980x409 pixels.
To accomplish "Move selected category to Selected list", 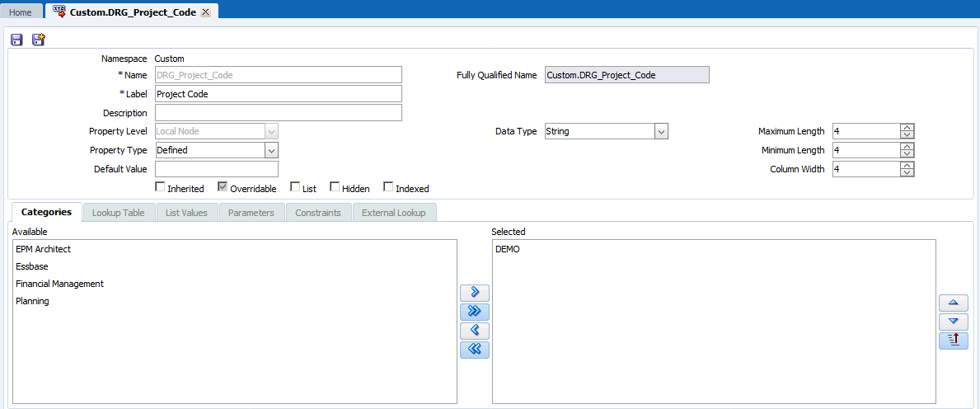I will click(475, 293).
